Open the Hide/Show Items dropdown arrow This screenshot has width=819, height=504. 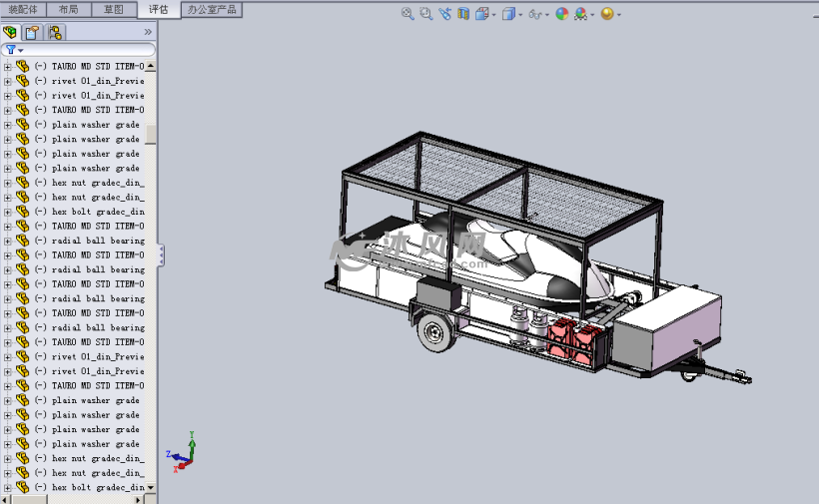click(547, 15)
